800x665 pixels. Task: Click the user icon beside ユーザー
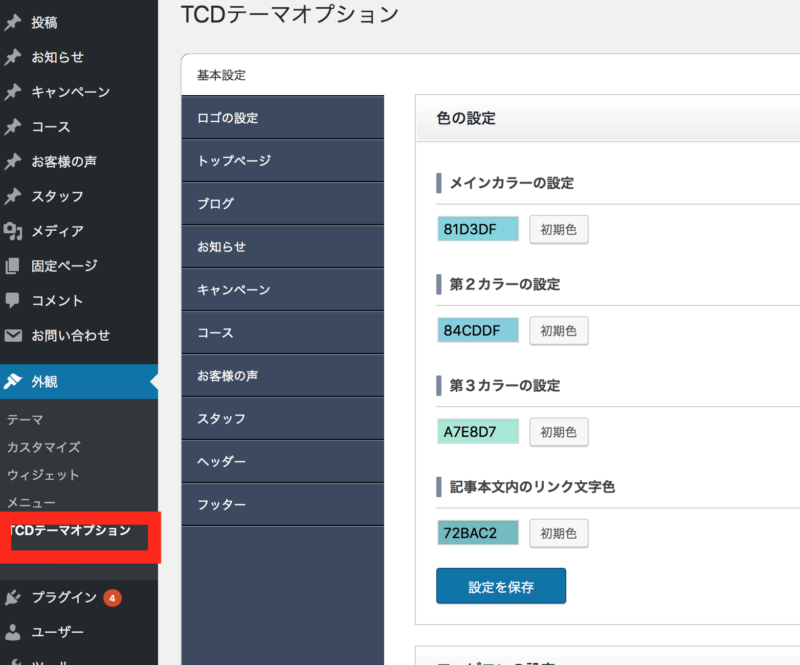[13, 632]
